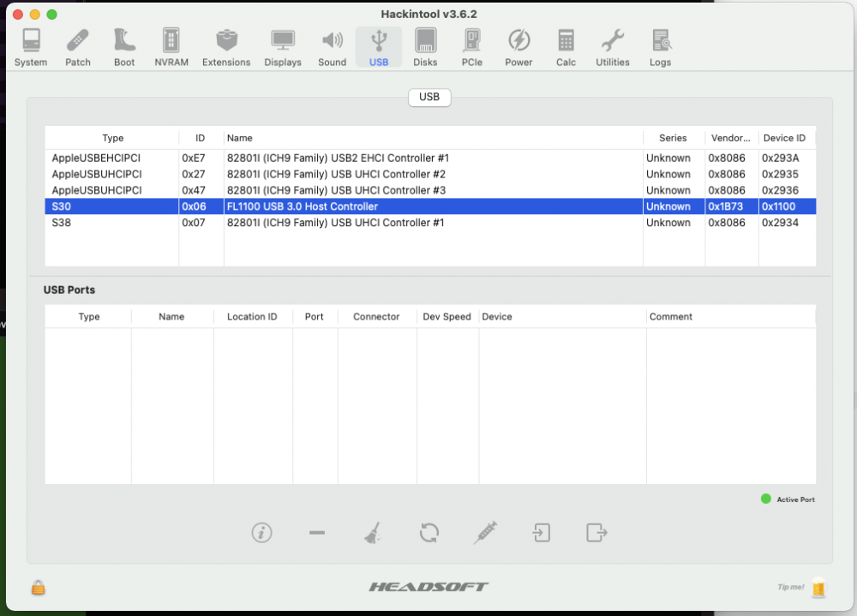Click the HEADSOFT logo link
This screenshot has width=857, height=616.
point(428,587)
